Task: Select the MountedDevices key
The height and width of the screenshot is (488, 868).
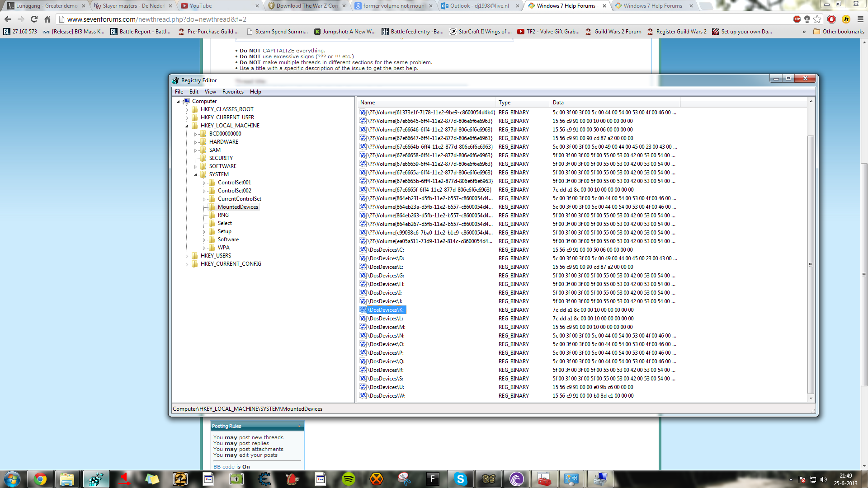Action: point(238,207)
